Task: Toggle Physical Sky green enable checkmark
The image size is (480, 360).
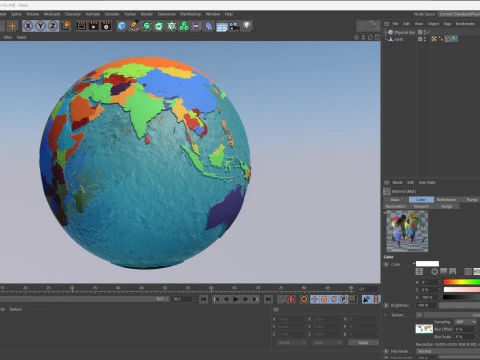Action: pos(427,32)
